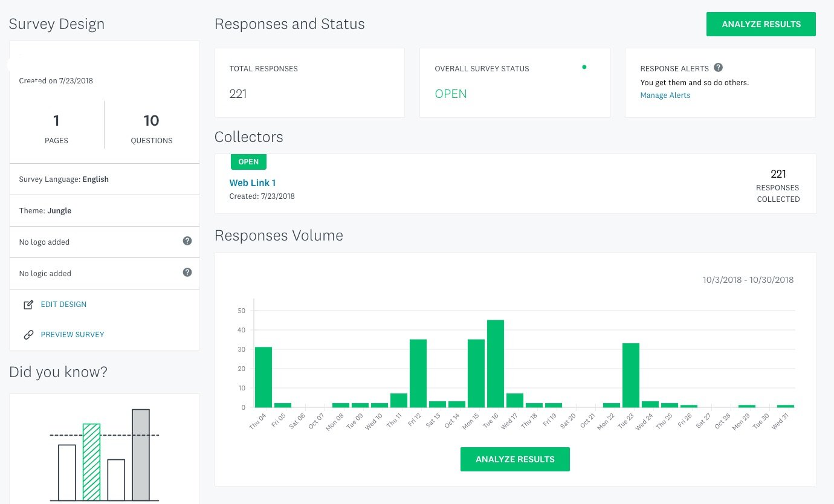Click Analyze Results button below the chart

515,459
